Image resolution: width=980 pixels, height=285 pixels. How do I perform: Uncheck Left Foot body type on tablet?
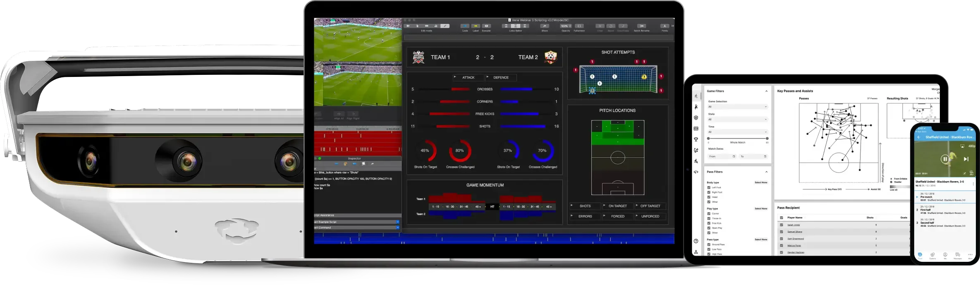(709, 187)
